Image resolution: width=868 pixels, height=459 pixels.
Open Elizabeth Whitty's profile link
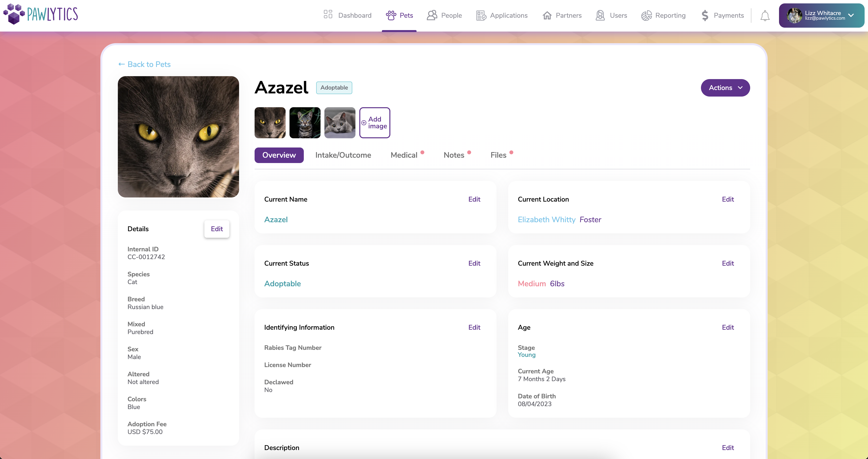coord(546,219)
